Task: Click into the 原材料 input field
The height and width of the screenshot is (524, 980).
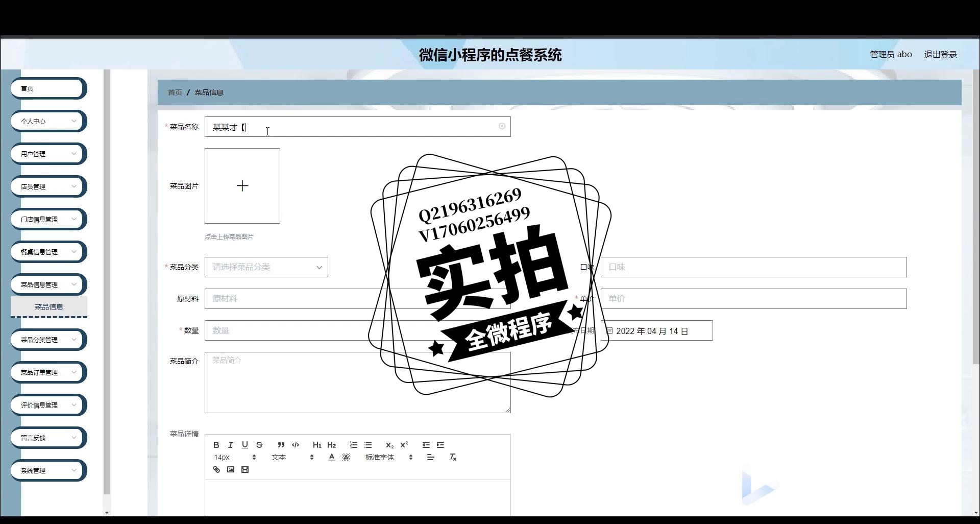Action: pyautogui.click(x=358, y=299)
